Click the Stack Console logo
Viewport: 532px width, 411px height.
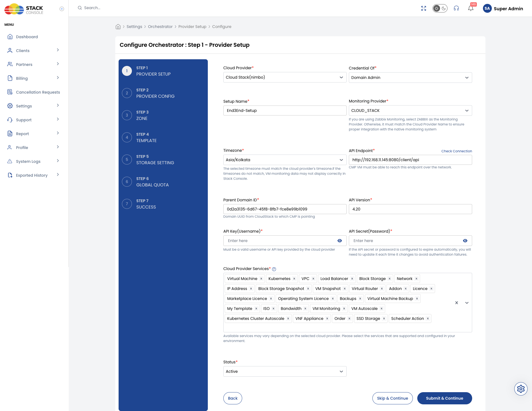point(24,9)
